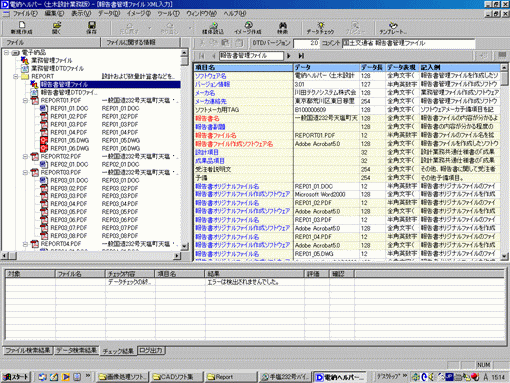Expand the taskbar quick launch chevron
The height and width of the screenshot is (383, 510).
[88, 376]
